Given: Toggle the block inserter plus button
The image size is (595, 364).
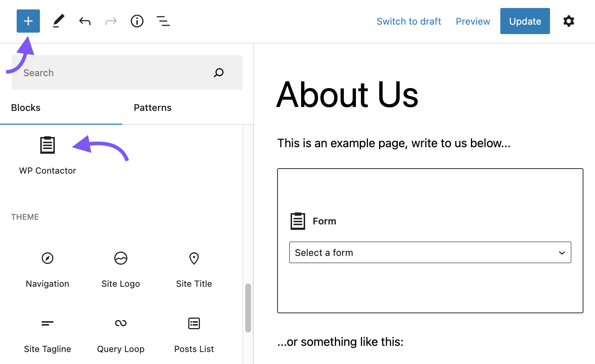Looking at the screenshot, I should click(x=28, y=21).
